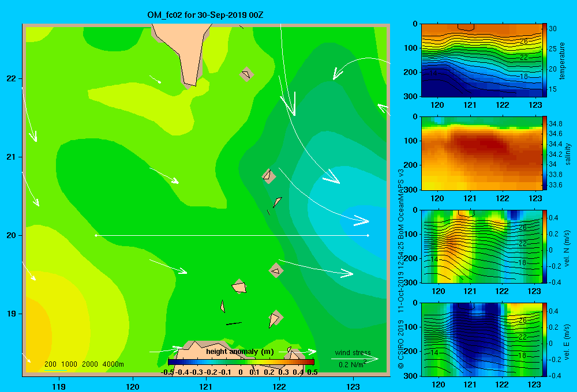The image size is (577, 392).
Task: Click the 'height anomaly (m)' legend label
Action: click(x=240, y=352)
